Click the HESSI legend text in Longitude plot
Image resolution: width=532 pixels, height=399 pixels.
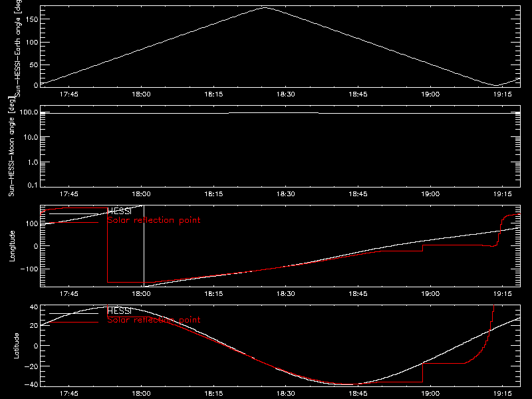tap(119, 211)
